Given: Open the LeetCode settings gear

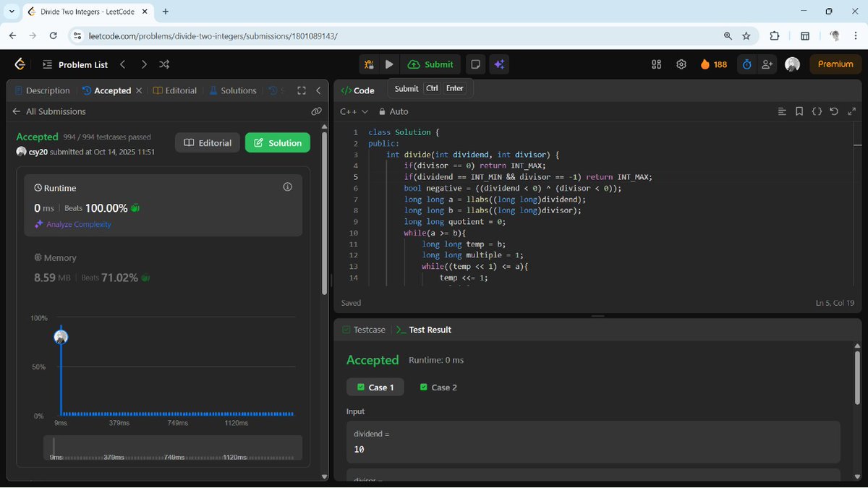Looking at the screenshot, I should point(681,64).
